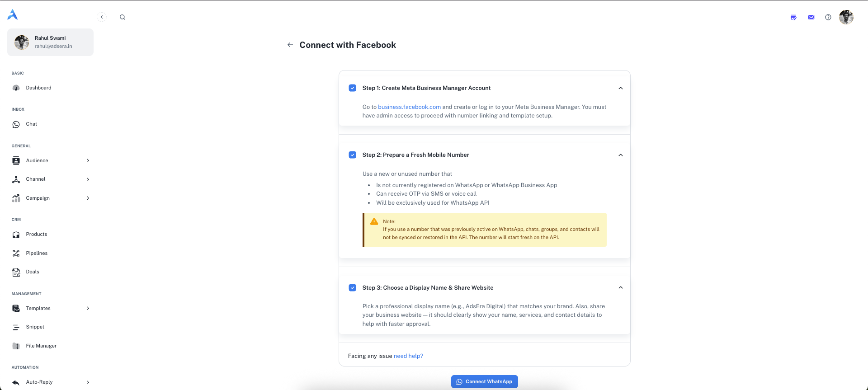Collapse the sidebar with arrow toggle
Image resolution: width=868 pixels, height=390 pixels.
tap(102, 17)
